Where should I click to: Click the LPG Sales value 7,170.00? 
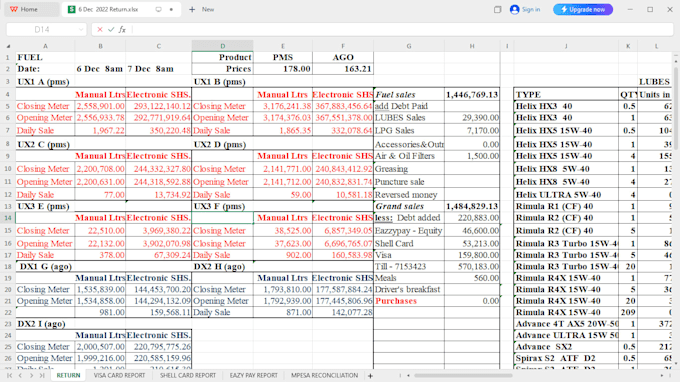pyautogui.click(x=472, y=131)
